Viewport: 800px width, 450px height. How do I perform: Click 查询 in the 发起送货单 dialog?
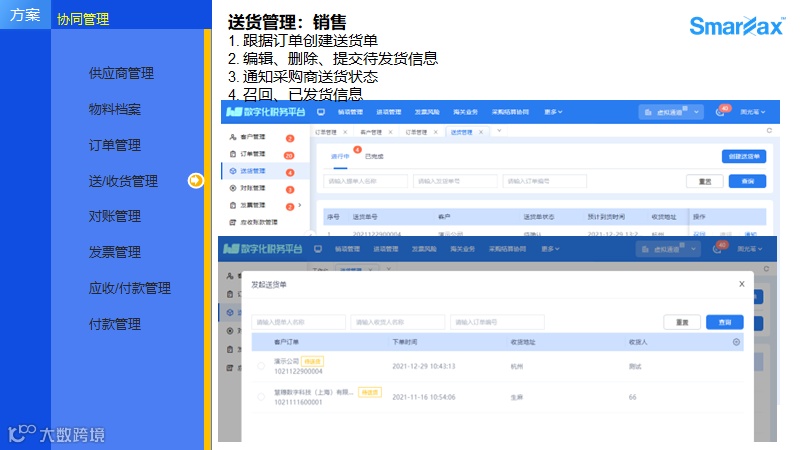pyautogui.click(x=725, y=322)
